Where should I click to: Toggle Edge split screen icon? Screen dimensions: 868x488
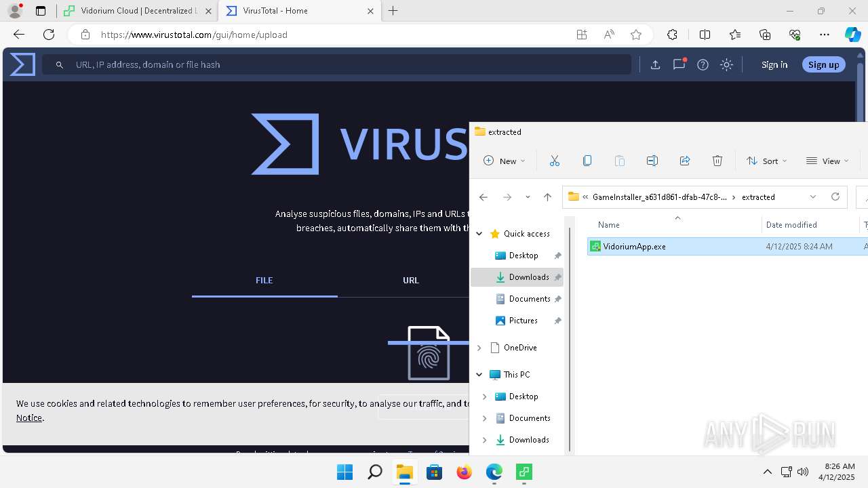click(x=705, y=35)
